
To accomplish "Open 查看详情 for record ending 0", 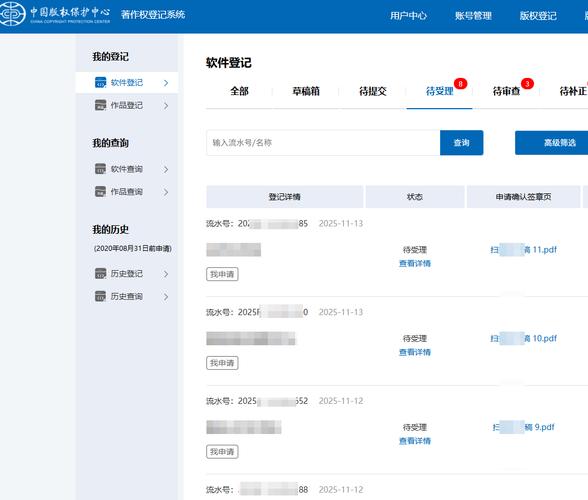I will [415, 352].
